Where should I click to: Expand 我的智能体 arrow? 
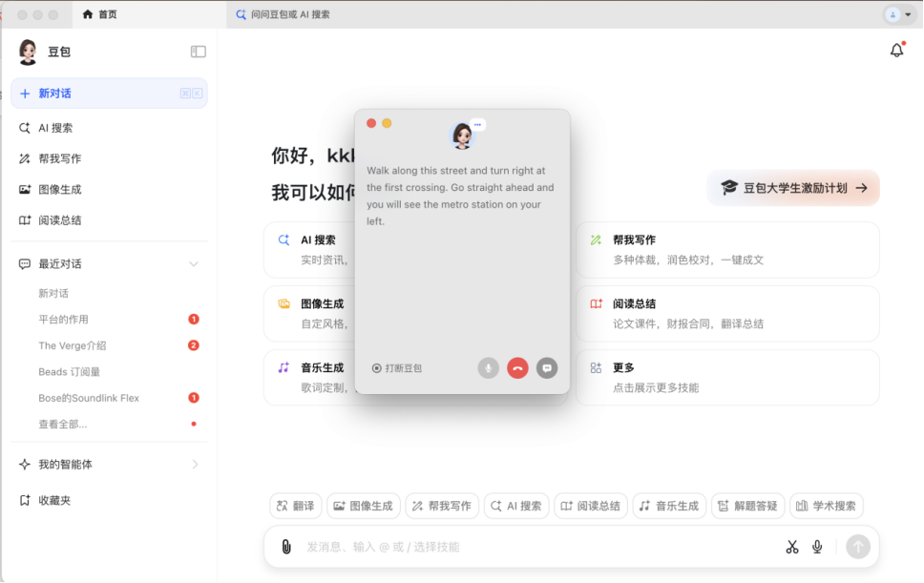click(195, 464)
